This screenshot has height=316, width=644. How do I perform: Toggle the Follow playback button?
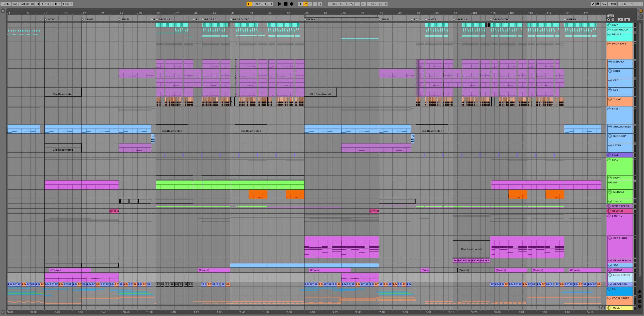[249, 4]
